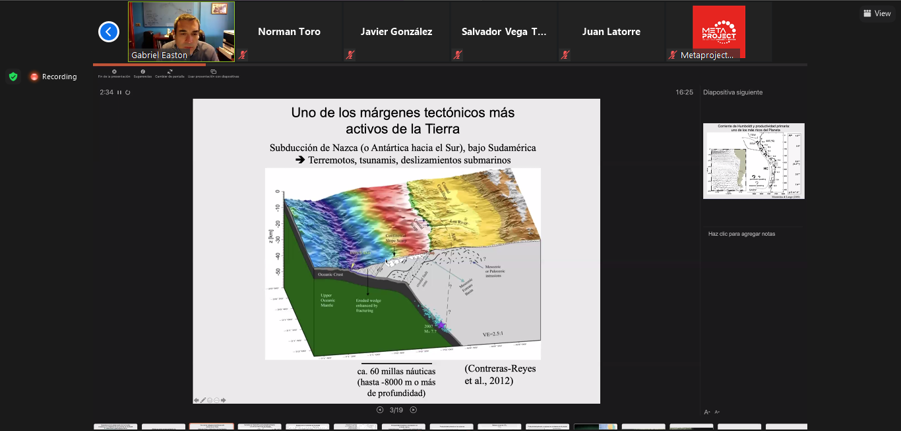Viewport: 901px width, 431px height.
Task: Click the green encryption shield icon
Action: coord(13,76)
